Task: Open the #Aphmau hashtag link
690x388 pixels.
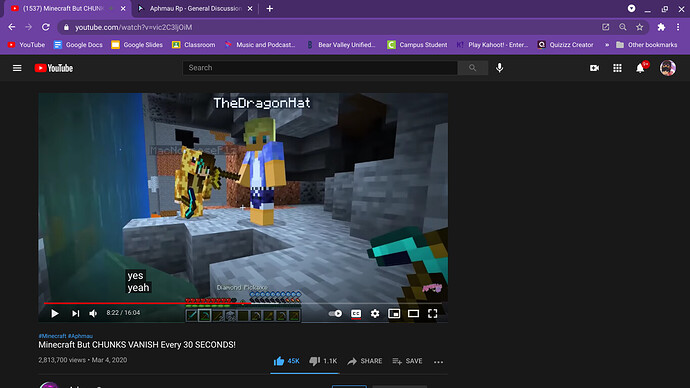Action: tap(81, 336)
